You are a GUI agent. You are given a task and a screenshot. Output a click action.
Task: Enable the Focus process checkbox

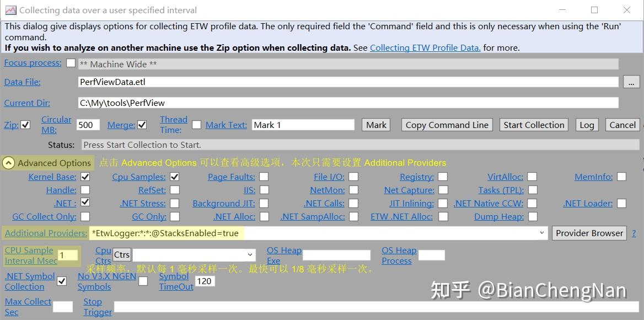(x=71, y=63)
